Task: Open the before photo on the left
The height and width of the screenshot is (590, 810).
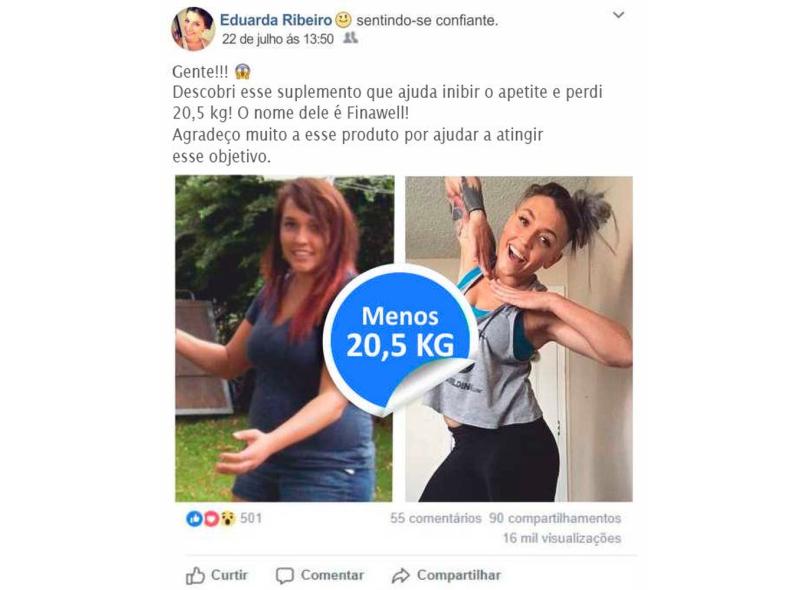Action: [x=284, y=338]
